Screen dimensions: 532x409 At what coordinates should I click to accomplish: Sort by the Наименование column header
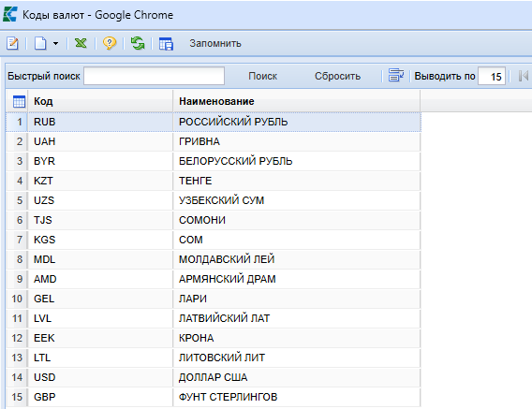click(297, 101)
